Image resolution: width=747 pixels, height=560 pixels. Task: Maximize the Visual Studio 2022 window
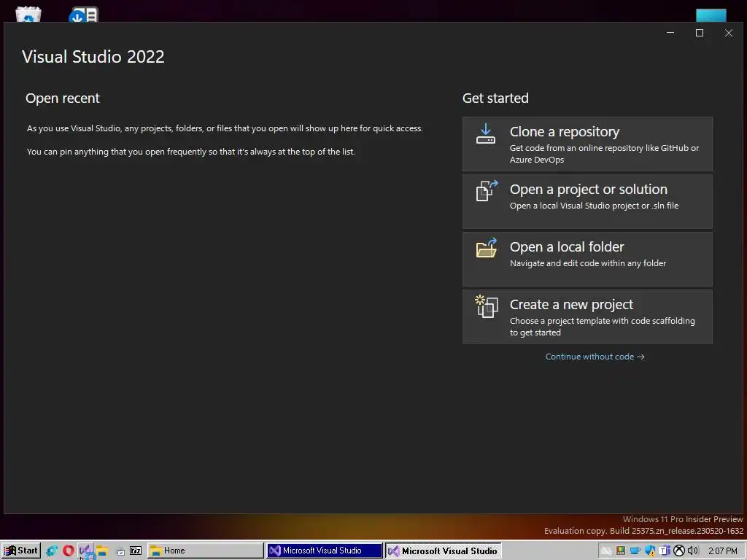700,33
